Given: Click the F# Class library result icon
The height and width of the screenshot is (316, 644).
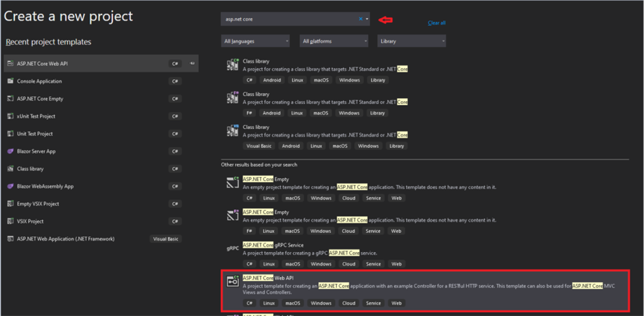Looking at the screenshot, I should click(x=233, y=97).
